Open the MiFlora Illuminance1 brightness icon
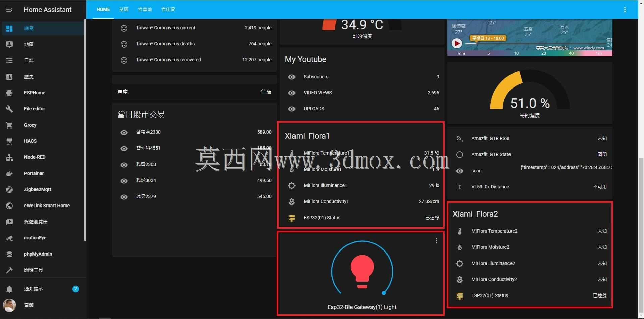The image size is (644, 319). 292,185
